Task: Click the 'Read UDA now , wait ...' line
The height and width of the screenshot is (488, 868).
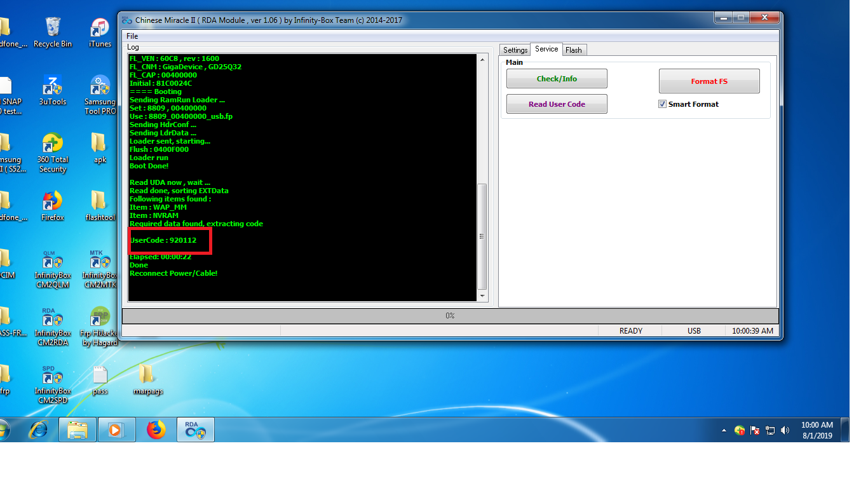Action: tap(170, 182)
